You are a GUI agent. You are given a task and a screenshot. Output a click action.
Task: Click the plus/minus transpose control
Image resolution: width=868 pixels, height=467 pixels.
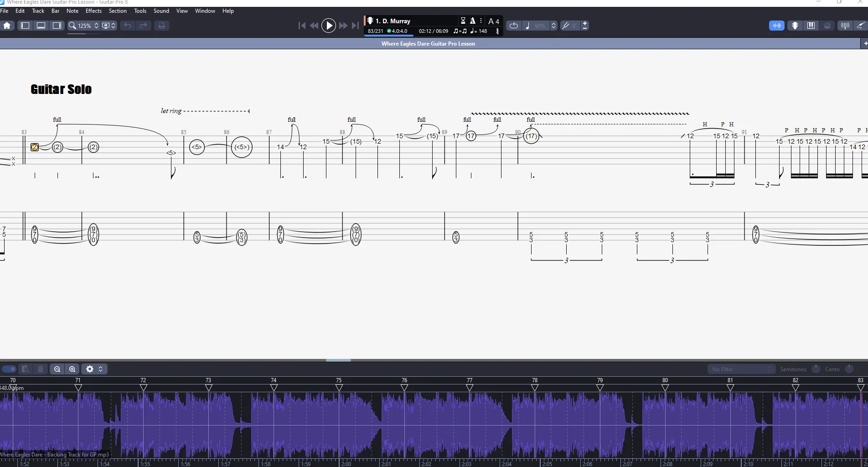tap(585, 26)
